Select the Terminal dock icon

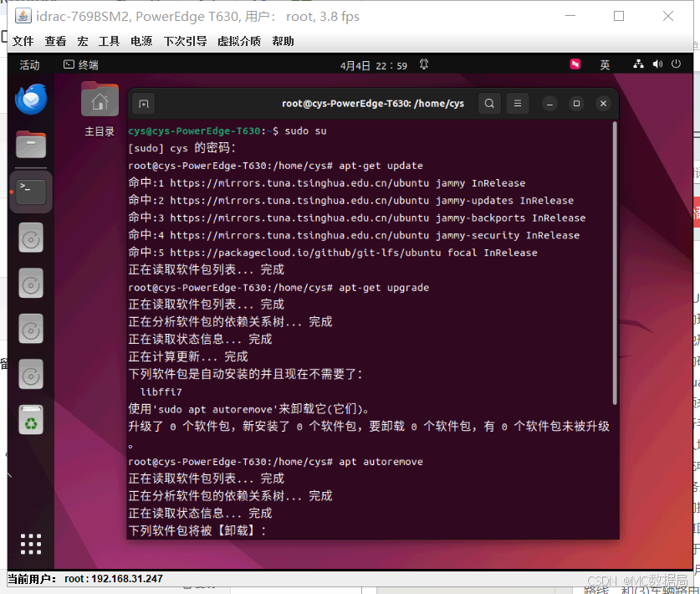[31, 192]
